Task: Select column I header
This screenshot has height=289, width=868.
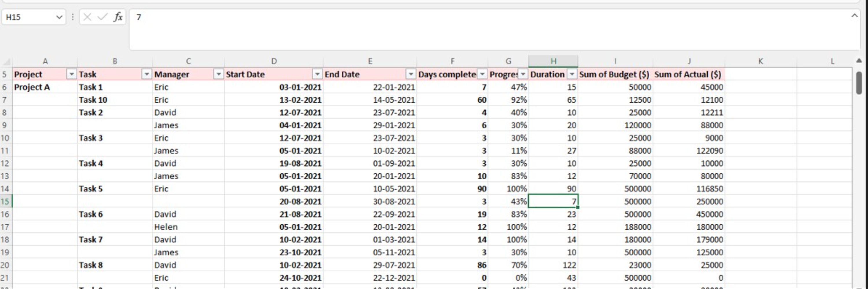Action: point(615,61)
